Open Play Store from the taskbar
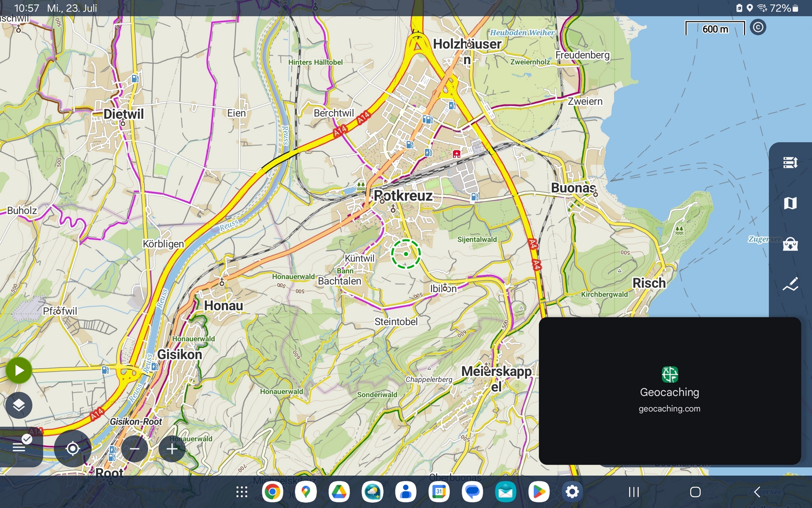The image size is (812, 508). pyautogui.click(x=538, y=492)
